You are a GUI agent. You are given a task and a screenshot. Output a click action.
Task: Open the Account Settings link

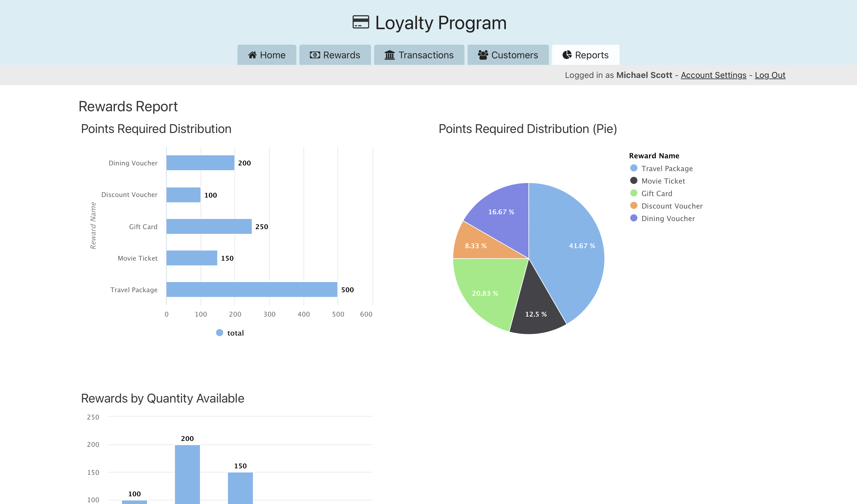click(x=713, y=75)
